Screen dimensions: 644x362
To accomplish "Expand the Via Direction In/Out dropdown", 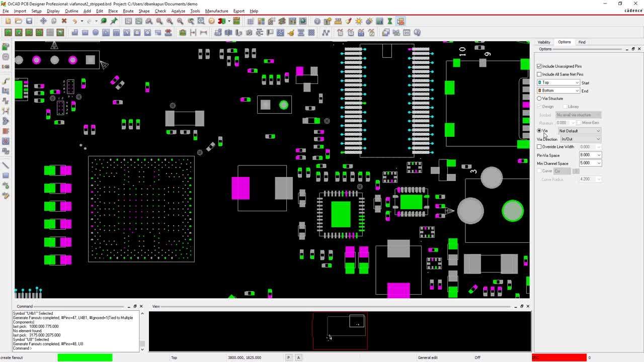I will 598,139.
